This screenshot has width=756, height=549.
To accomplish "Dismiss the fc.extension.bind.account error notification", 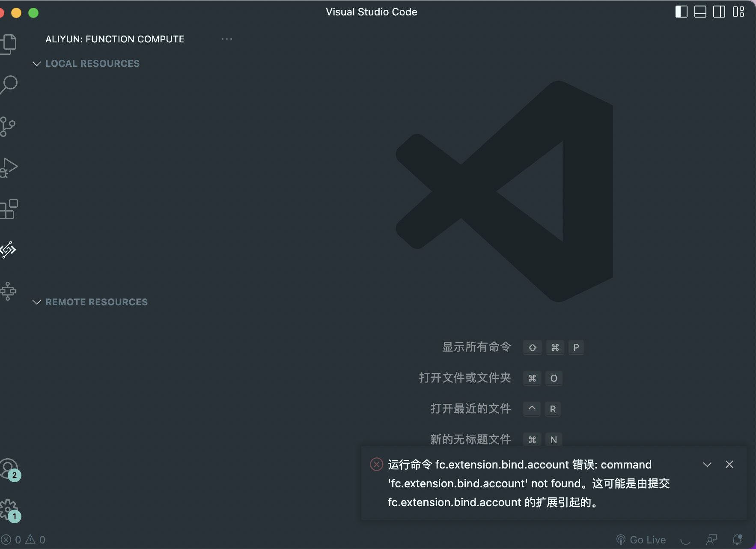I will (x=729, y=464).
